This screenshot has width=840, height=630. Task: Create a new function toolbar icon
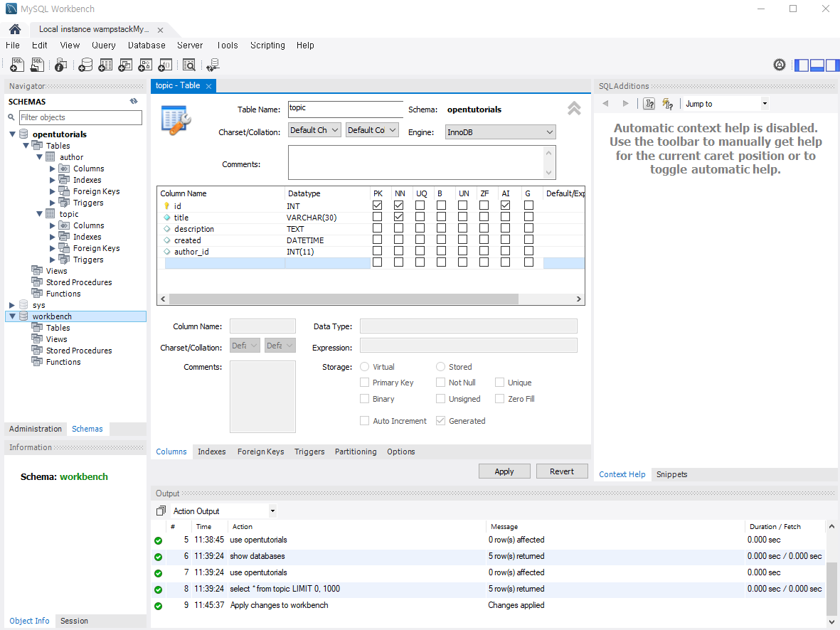(x=165, y=65)
